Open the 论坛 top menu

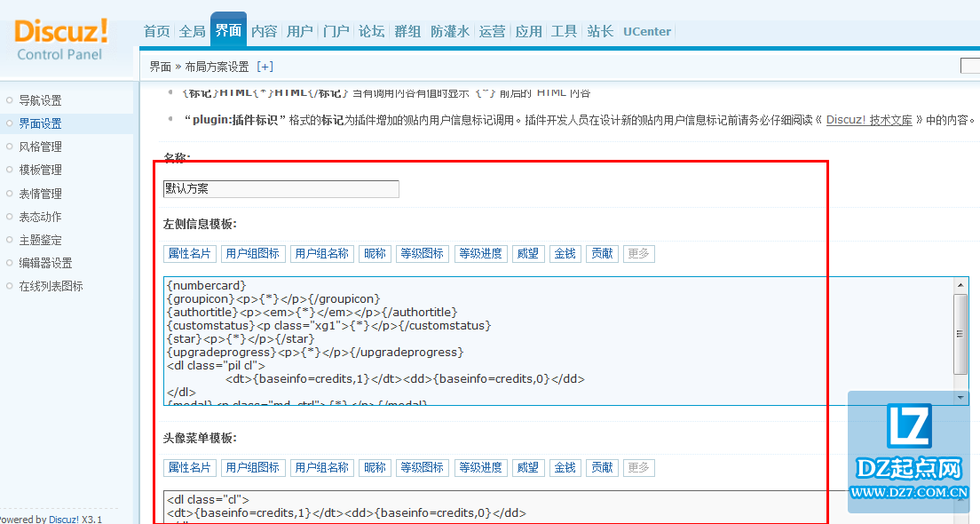pos(371,31)
